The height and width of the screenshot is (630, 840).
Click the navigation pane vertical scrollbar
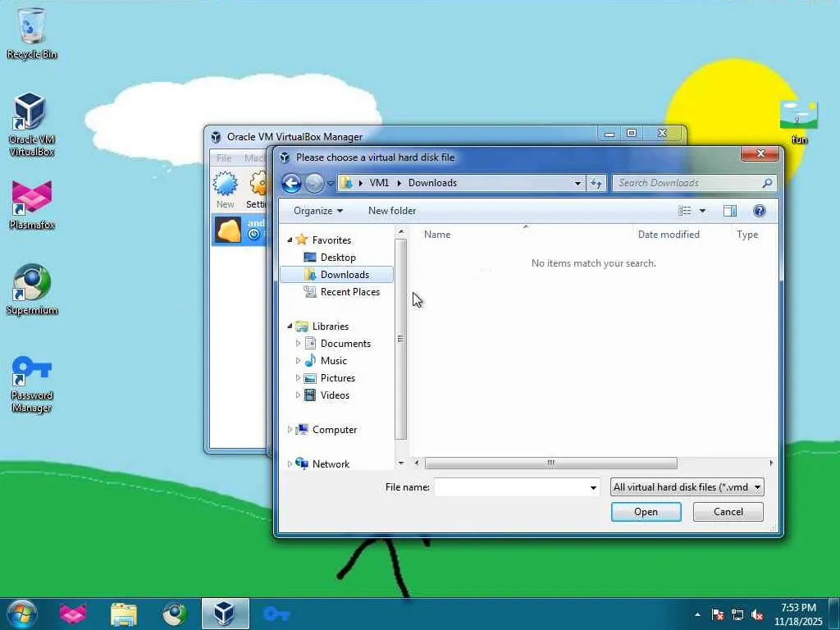coord(400,339)
